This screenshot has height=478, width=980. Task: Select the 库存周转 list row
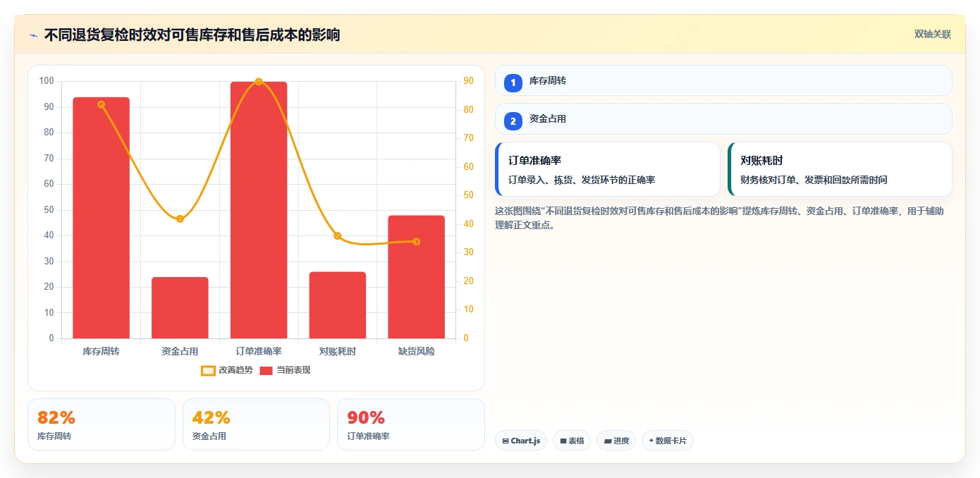pos(723,80)
